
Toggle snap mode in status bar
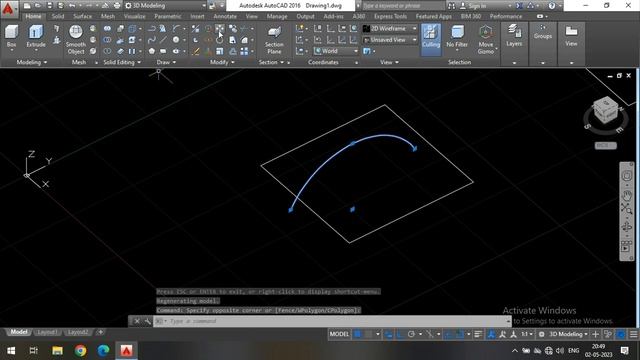click(369, 334)
